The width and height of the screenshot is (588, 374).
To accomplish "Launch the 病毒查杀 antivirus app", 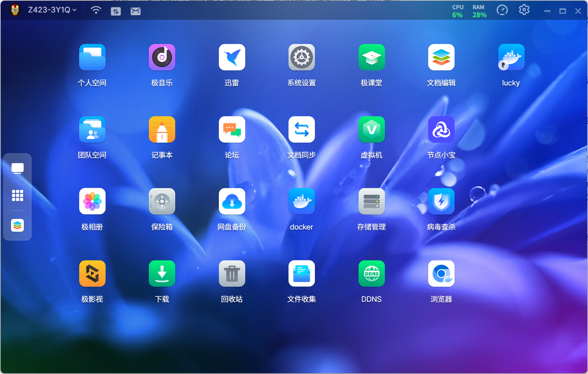I will 441,201.
